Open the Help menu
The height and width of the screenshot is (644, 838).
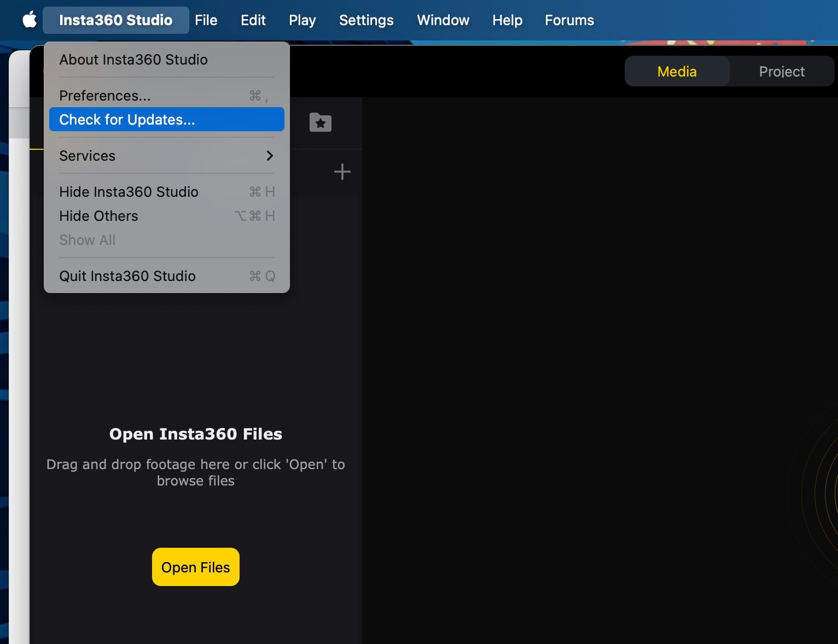click(x=508, y=20)
